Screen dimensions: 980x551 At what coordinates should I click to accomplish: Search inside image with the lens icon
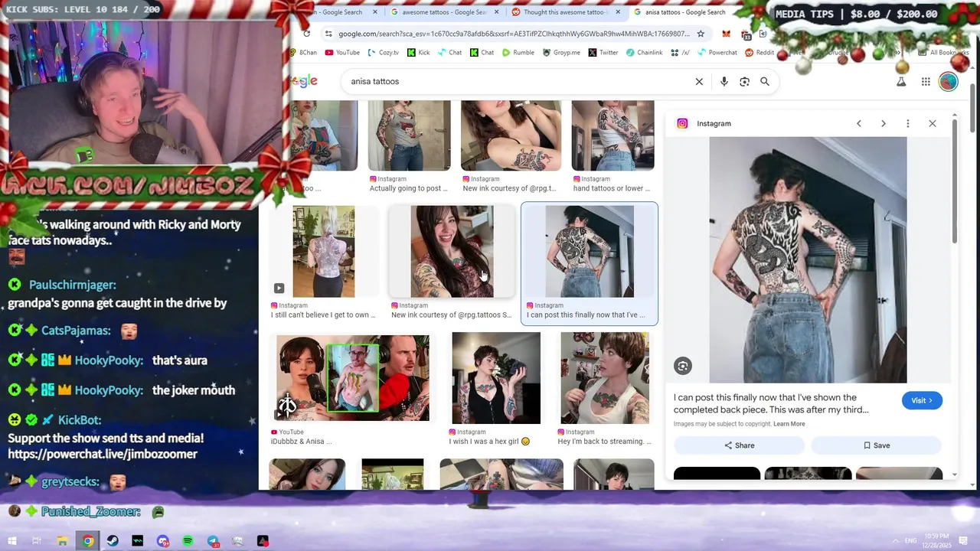(x=682, y=366)
